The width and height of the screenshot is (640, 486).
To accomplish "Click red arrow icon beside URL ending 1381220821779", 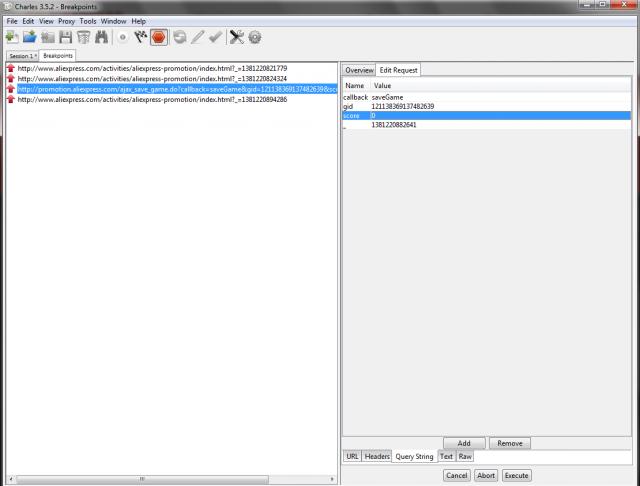I will click(11, 68).
